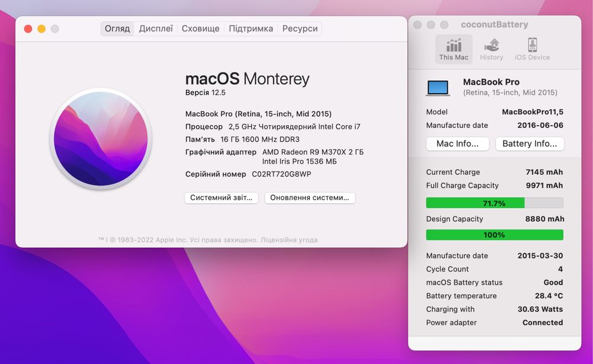Close the About This Mac window
The width and height of the screenshot is (593, 364).
pos(28,28)
